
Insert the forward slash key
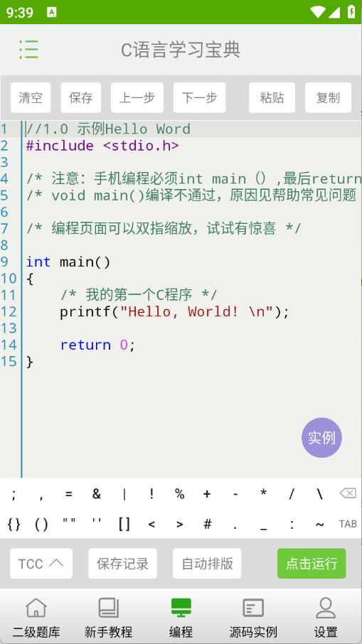[x=292, y=494]
